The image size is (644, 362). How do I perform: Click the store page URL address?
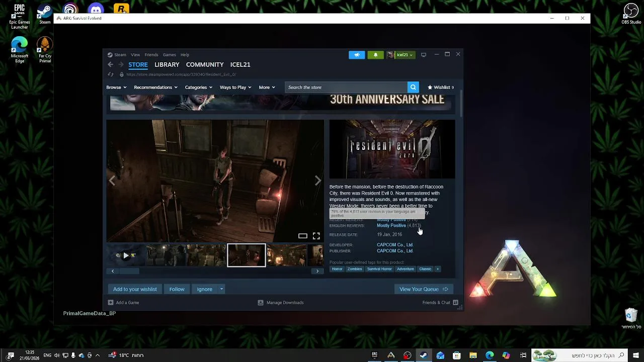click(181, 74)
